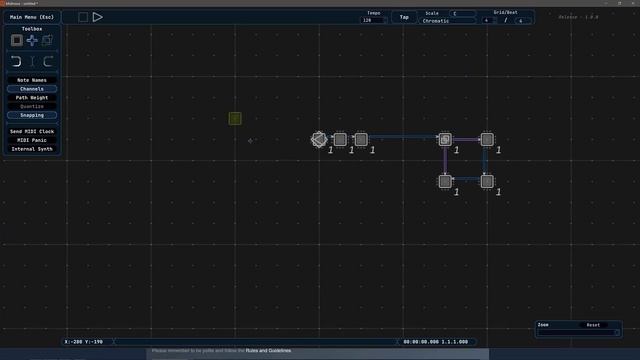The height and width of the screenshot is (360, 640).
Task: Click the Stop square in transport bar
Action: coord(83,17)
